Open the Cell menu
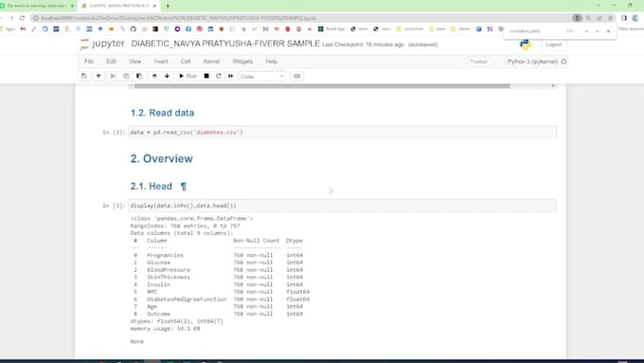 point(186,62)
